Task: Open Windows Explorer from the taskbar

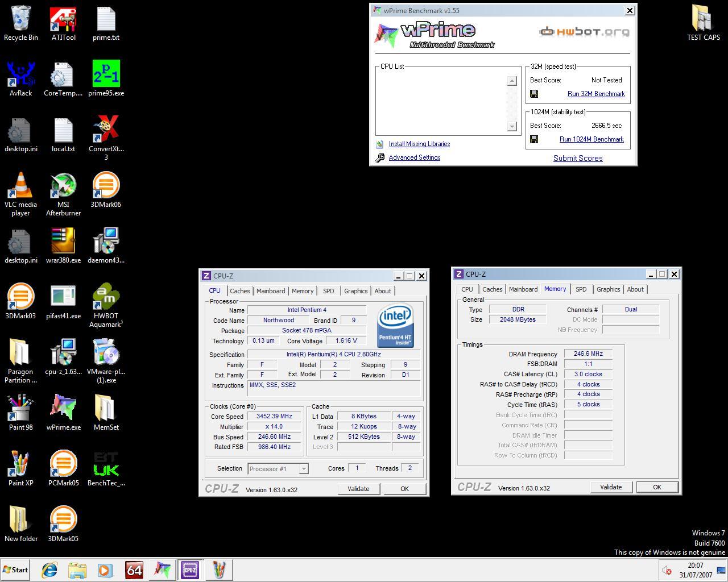Action: (77, 570)
